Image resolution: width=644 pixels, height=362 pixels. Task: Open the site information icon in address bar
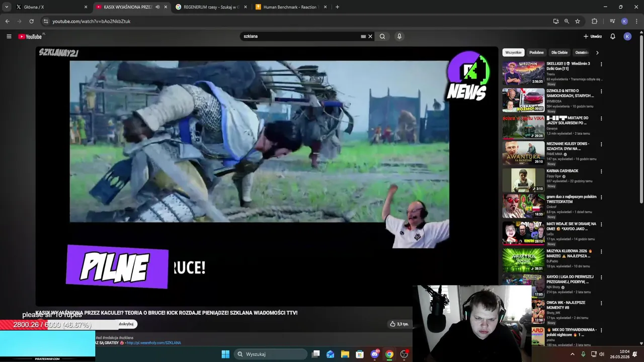(x=46, y=21)
